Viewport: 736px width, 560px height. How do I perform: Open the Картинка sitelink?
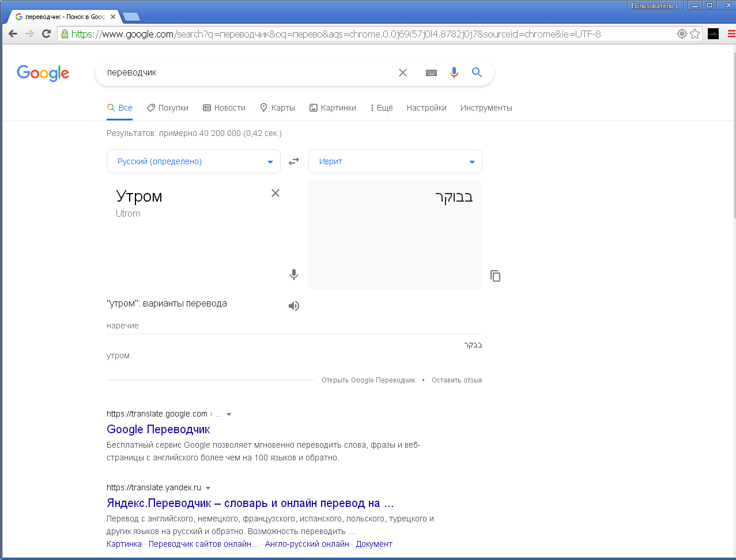(x=124, y=544)
